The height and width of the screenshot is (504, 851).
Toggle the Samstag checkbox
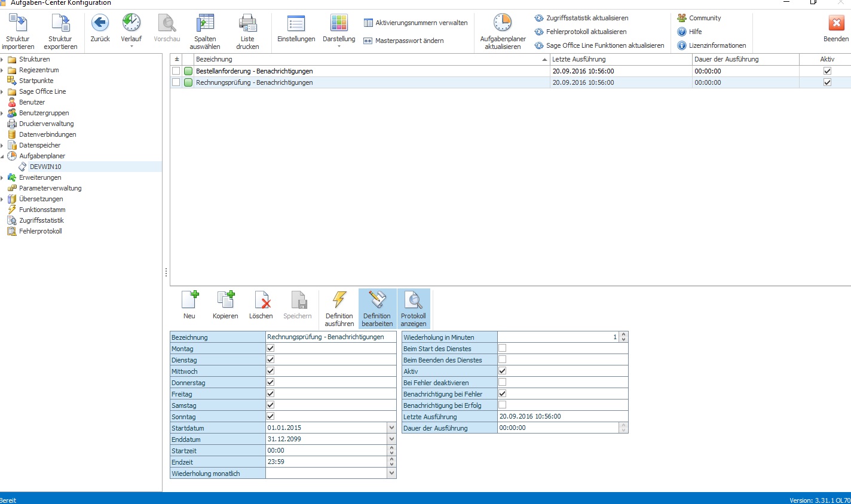271,405
